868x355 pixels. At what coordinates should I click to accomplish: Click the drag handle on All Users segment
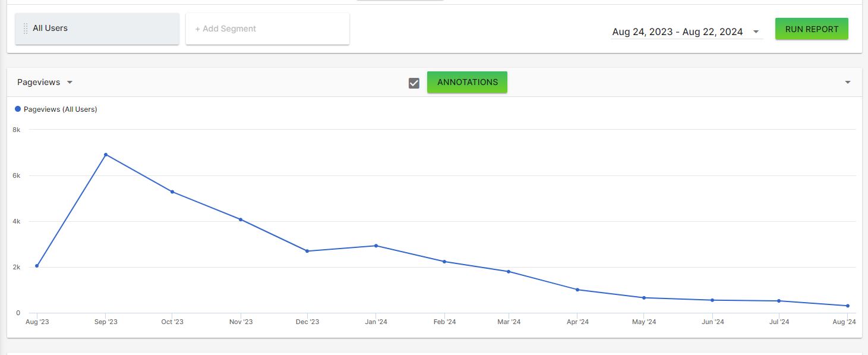26,29
